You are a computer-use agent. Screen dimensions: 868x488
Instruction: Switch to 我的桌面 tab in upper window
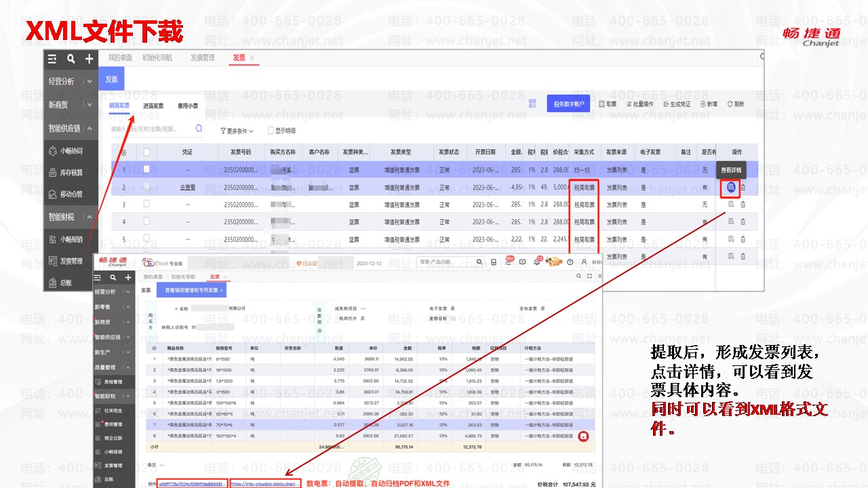[119, 58]
